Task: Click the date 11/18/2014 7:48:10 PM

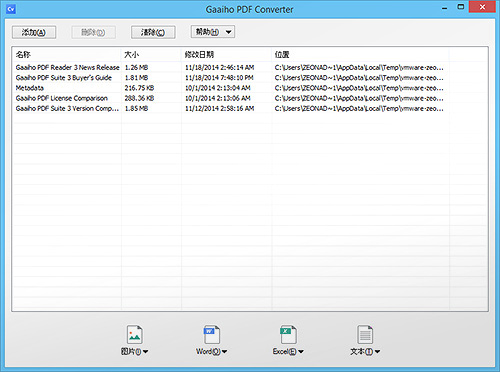Action: click(x=219, y=78)
